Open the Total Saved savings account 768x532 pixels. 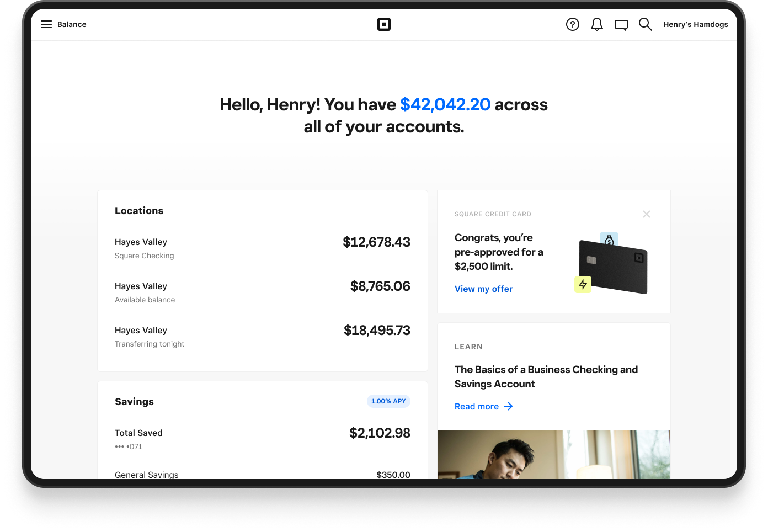coord(262,439)
